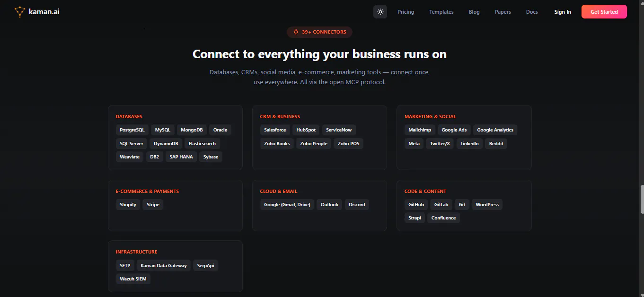Pick the LinkedIn chip
644x297 pixels.
coord(469,143)
